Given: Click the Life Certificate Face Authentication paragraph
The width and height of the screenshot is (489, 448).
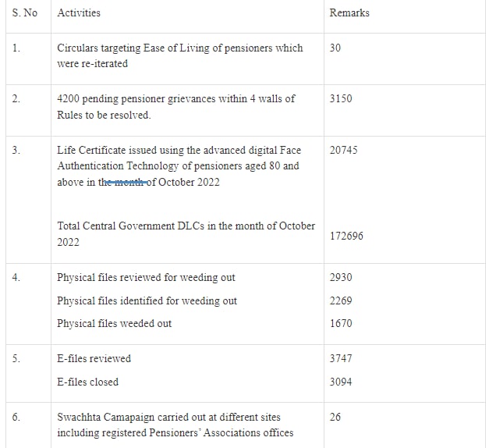Looking at the screenshot, I should (179, 165).
